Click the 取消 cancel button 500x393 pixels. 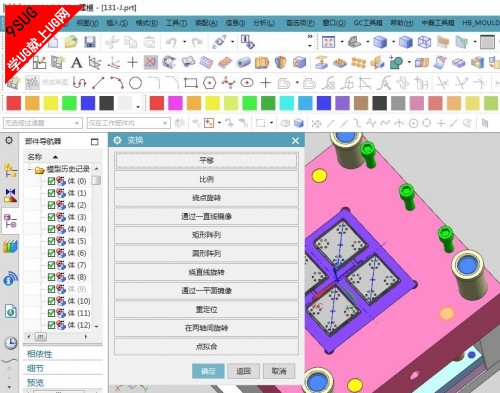[x=279, y=371]
